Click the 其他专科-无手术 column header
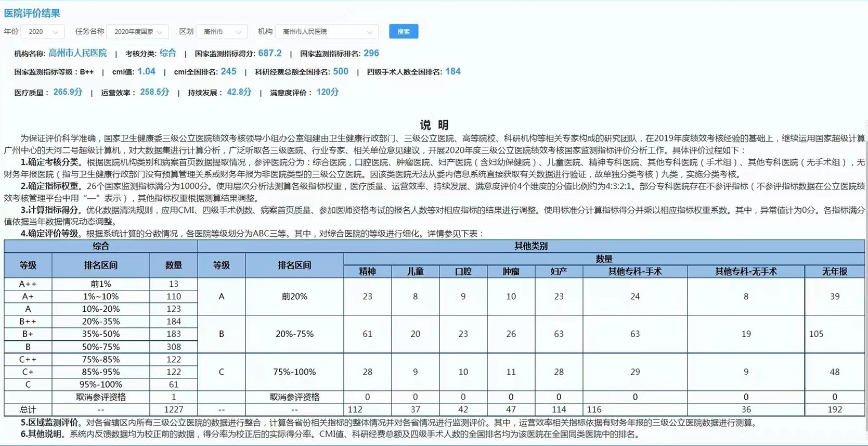Screen dimensions: 868x446 point(746,271)
